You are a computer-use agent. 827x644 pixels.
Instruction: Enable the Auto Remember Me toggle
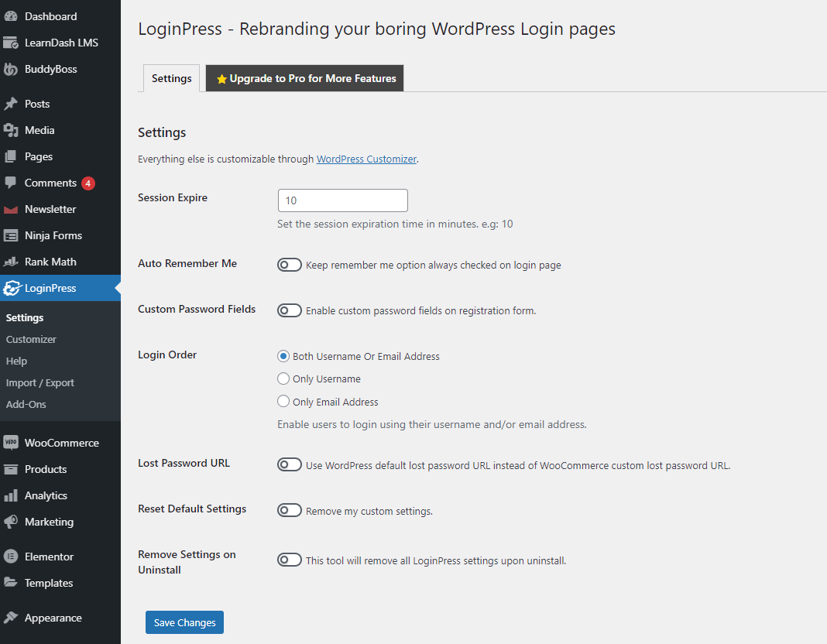[x=290, y=265]
